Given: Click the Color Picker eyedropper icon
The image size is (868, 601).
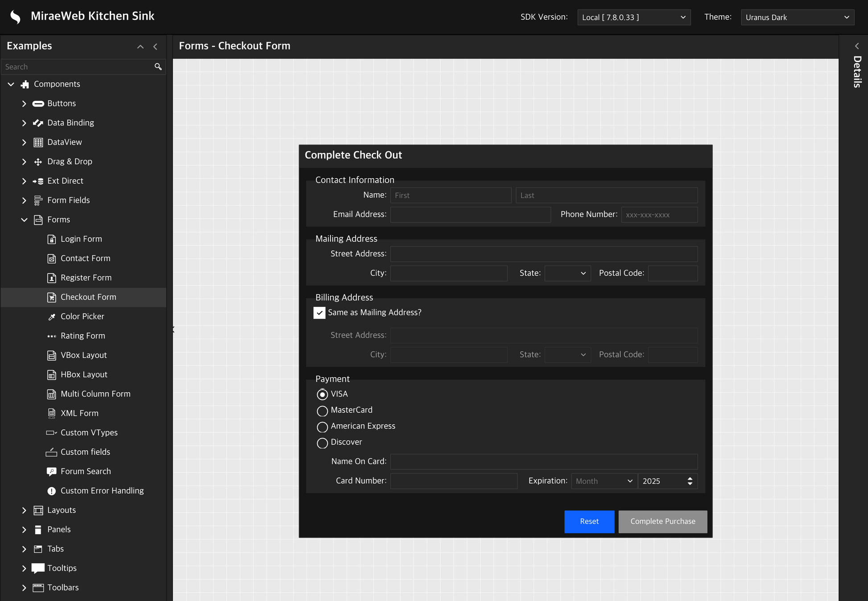Looking at the screenshot, I should (x=52, y=316).
